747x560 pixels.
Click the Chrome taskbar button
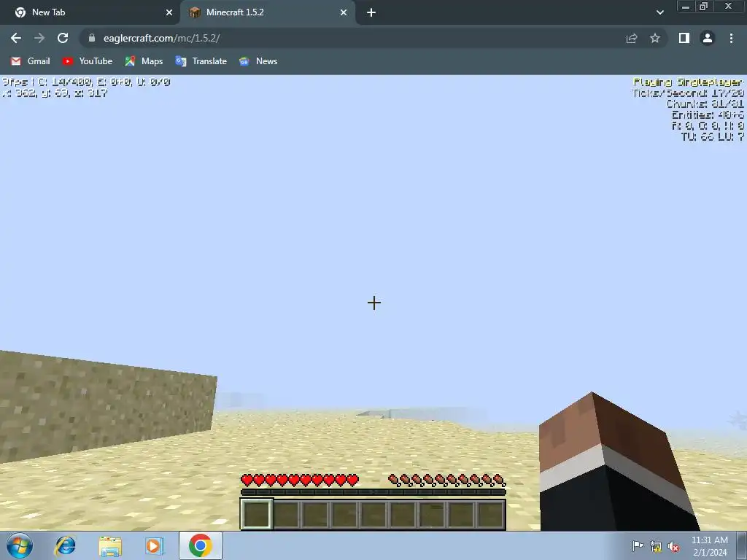tap(200, 545)
